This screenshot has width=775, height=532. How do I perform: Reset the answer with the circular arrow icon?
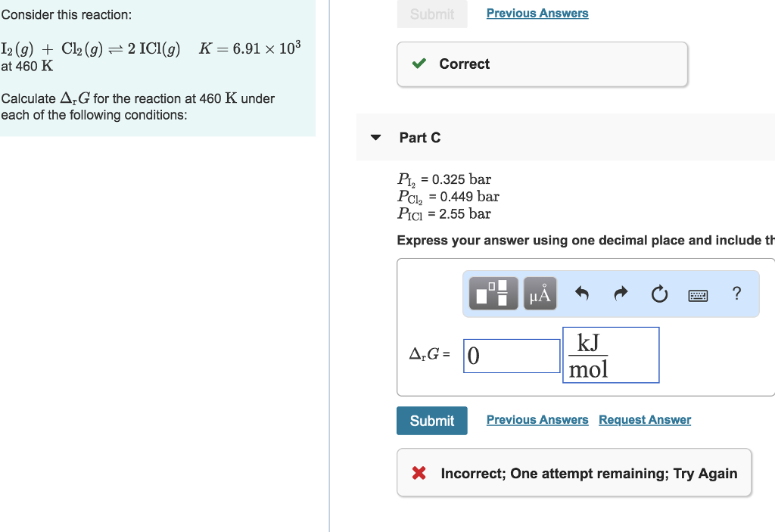point(659,294)
